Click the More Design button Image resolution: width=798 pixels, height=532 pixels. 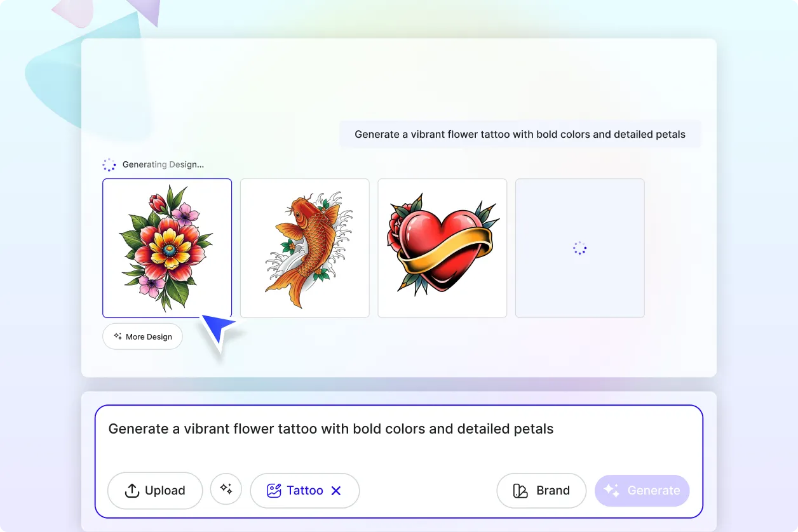(x=142, y=336)
